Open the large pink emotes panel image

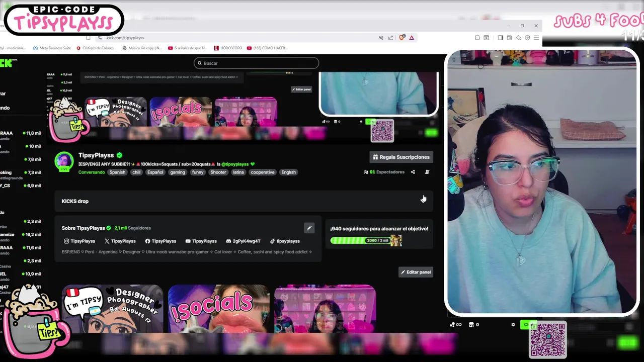point(325,308)
